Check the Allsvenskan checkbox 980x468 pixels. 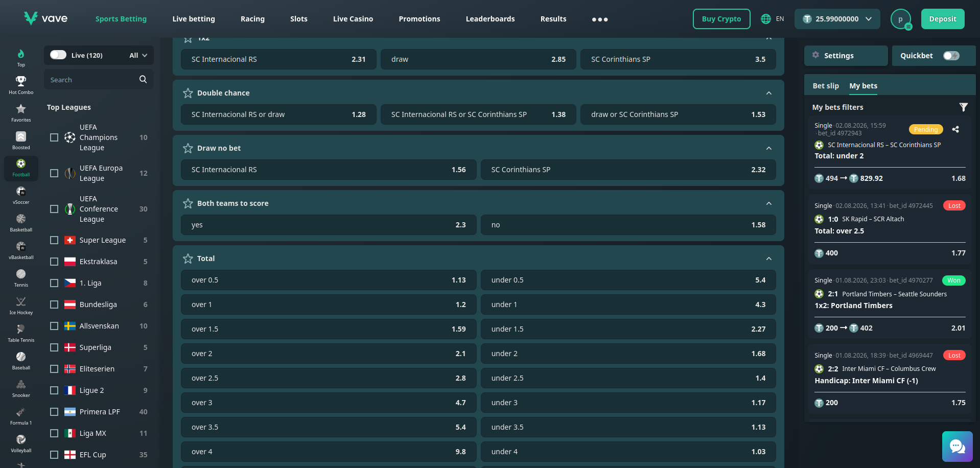click(x=54, y=326)
